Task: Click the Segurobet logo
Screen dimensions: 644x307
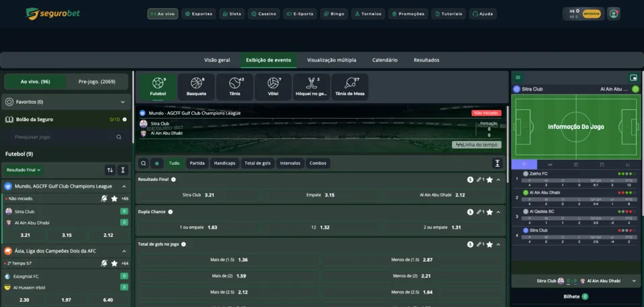Action: click(x=53, y=13)
